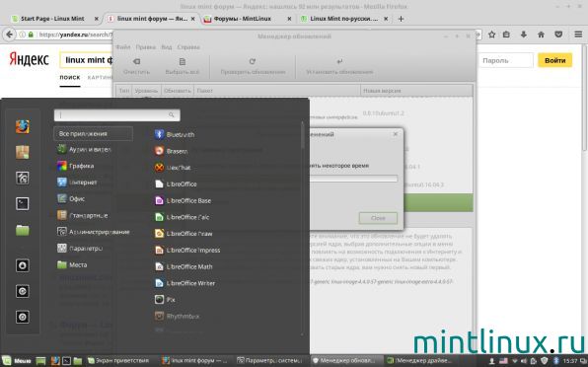
Task: Select the Места category
Action: click(72, 264)
